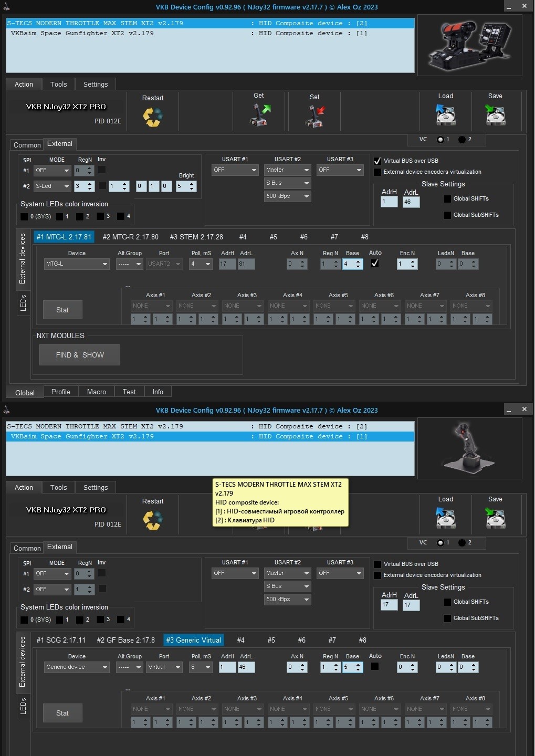Select S-TECS MODERN THROTTLE row in upper list

[x=210, y=23]
